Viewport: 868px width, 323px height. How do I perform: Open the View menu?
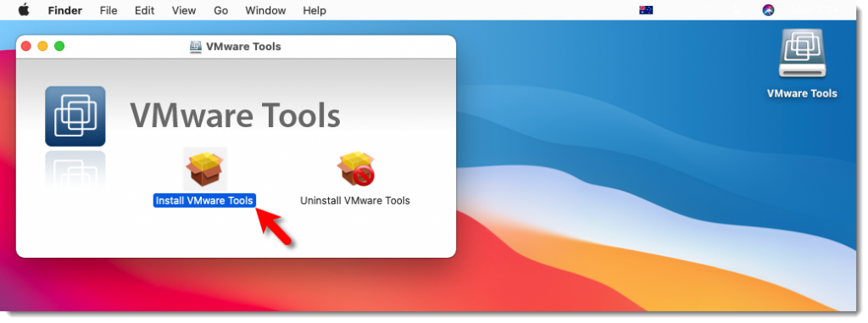pyautogui.click(x=184, y=10)
